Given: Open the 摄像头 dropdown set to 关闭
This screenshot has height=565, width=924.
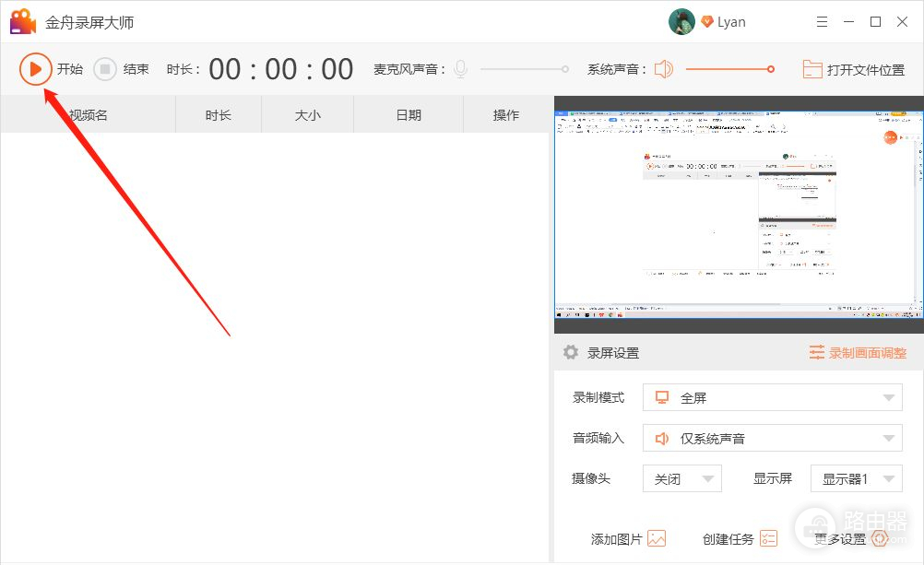Looking at the screenshot, I should [x=681, y=479].
